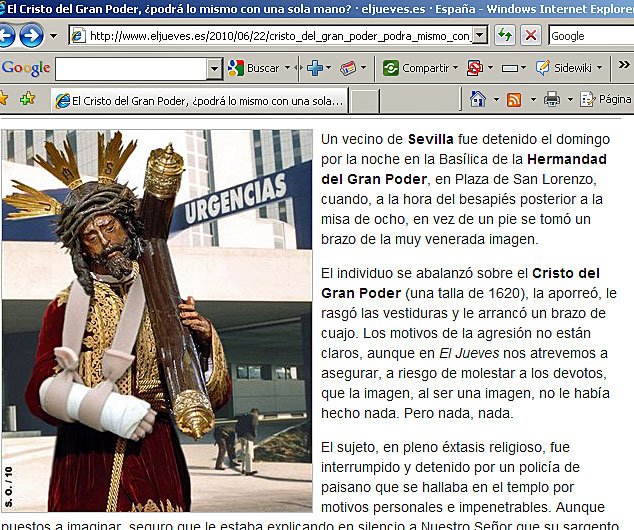Expand the Home button dropdown arrow
Screen dimensions: 634x530
pos(493,99)
